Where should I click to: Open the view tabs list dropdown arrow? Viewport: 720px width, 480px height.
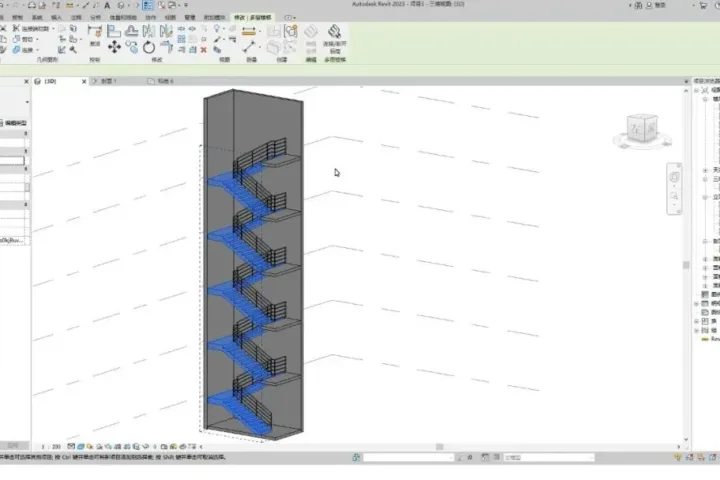click(686, 81)
